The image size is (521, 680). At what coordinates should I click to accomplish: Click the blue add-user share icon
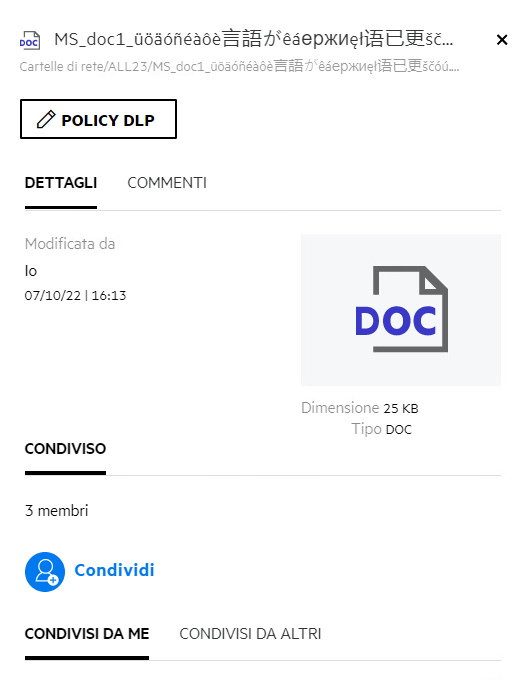(45, 572)
